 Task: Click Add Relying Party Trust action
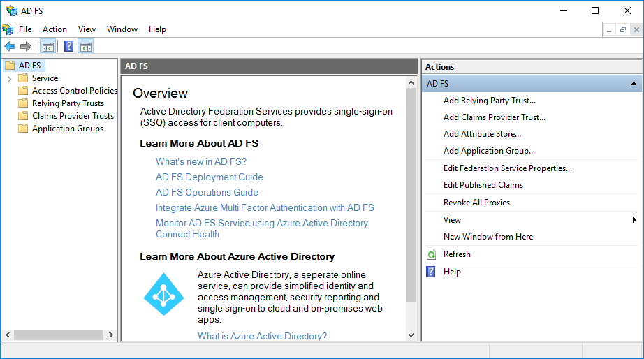489,101
